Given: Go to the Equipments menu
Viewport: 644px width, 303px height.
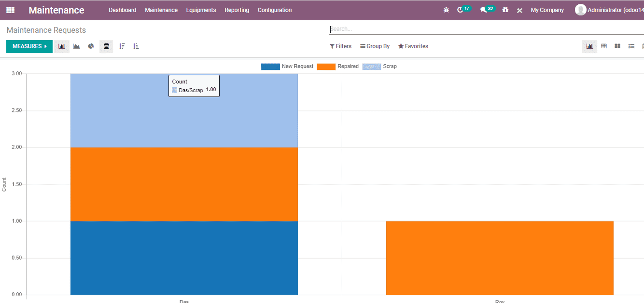Looking at the screenshot, I should coord(201,10).
